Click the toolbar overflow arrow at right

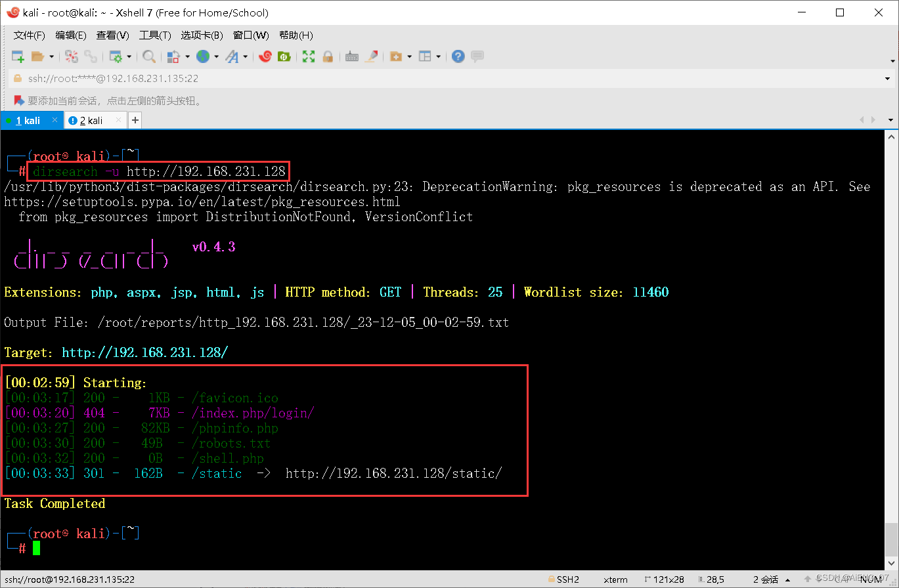pos(892,61)
